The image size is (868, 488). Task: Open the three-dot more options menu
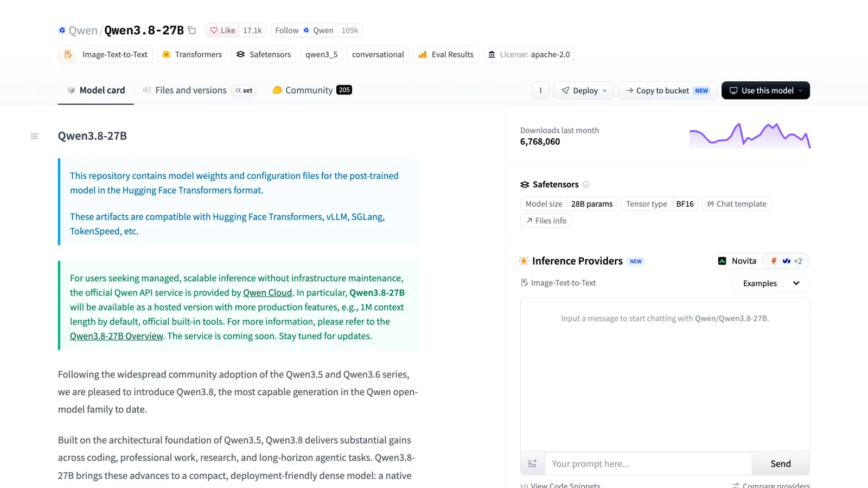click(x=540, y=91)
